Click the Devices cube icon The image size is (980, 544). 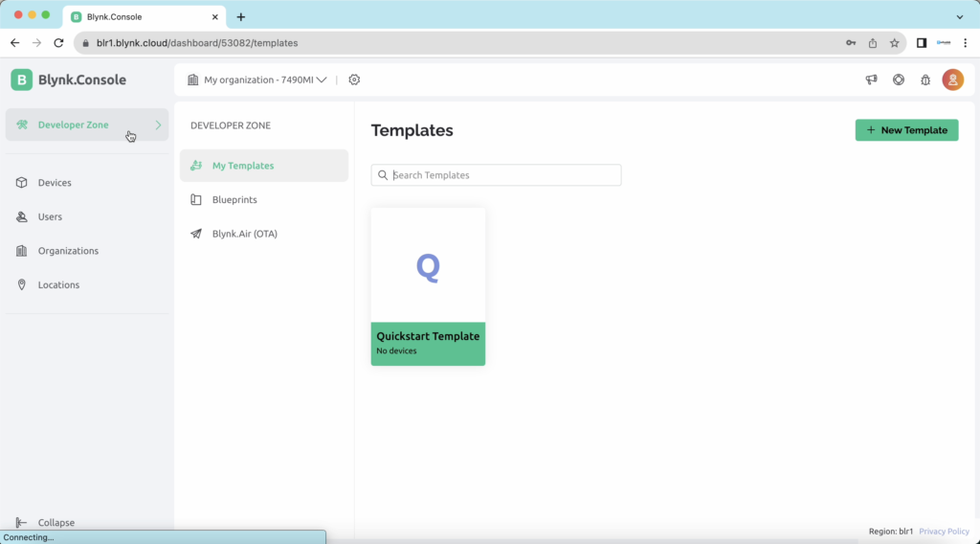click(x=22, y=183)
